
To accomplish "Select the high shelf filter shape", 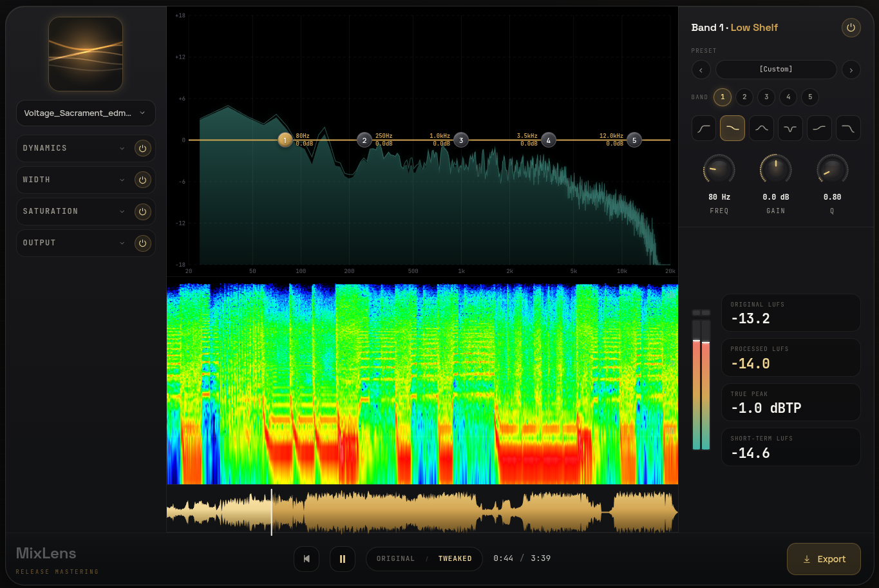I will 819,128.
